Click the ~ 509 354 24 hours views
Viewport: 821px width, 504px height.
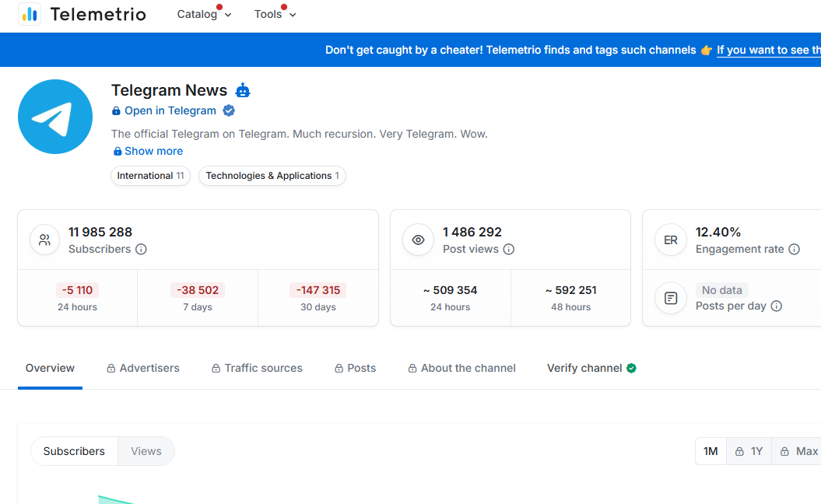point(451,290)
